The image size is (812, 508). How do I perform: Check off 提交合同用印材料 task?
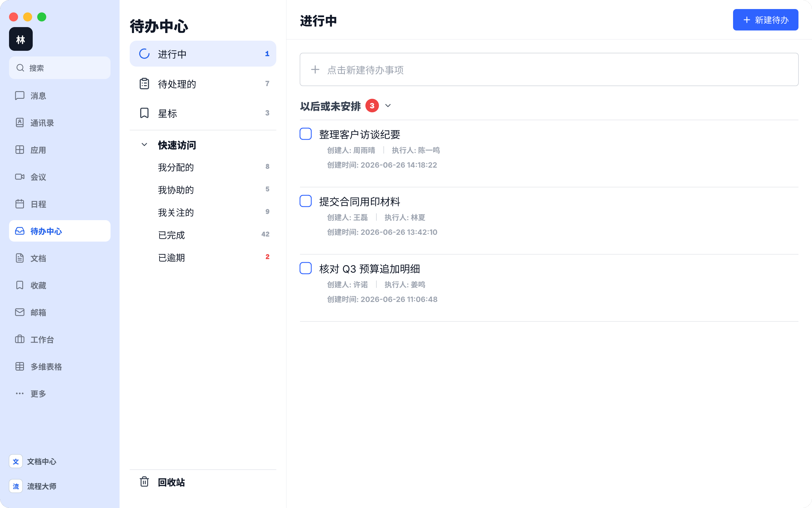(306, 201)
